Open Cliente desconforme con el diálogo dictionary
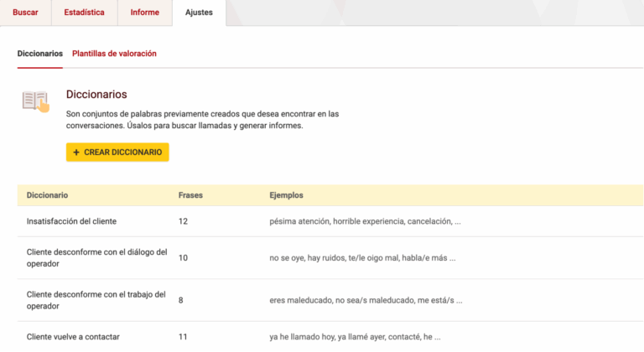The width and height of the screenshot is (644, 352). click(96, 257)
